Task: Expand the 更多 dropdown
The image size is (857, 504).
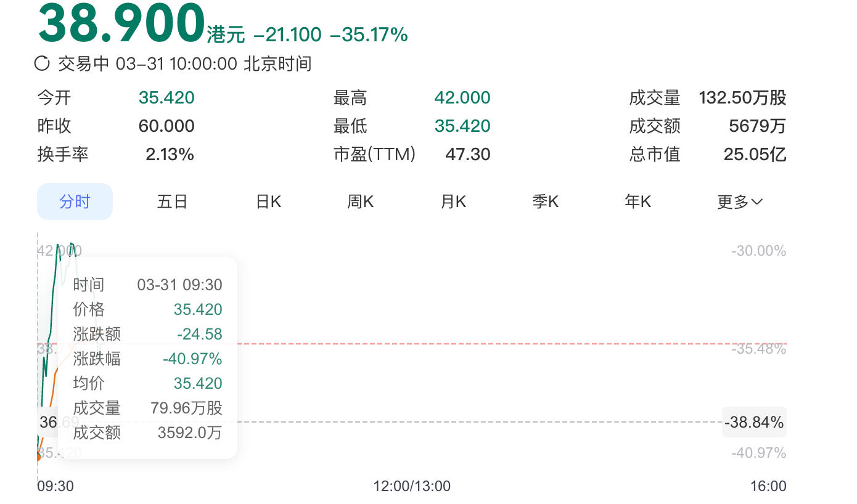Action: click(740, 201)
